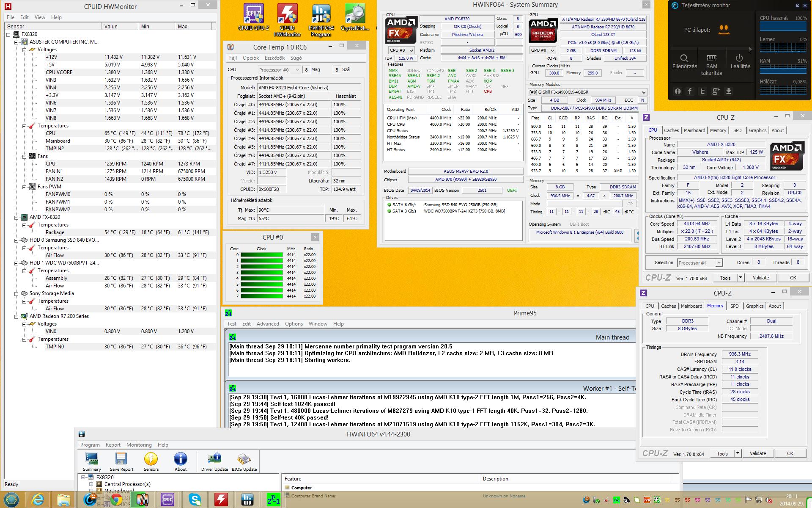812x508 pixels.
Task: Collapse the FX8320 root node in HWMonitor
Action: [8, 34]
